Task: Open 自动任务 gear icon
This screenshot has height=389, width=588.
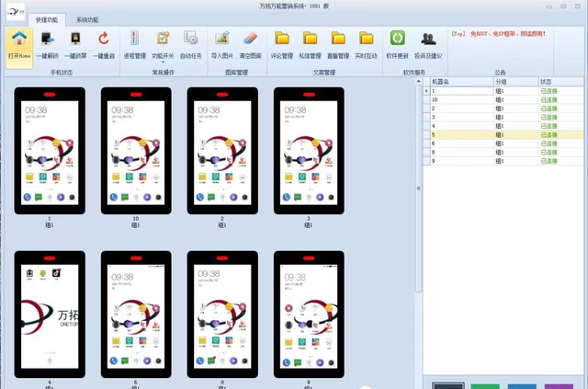Action: 191,42
